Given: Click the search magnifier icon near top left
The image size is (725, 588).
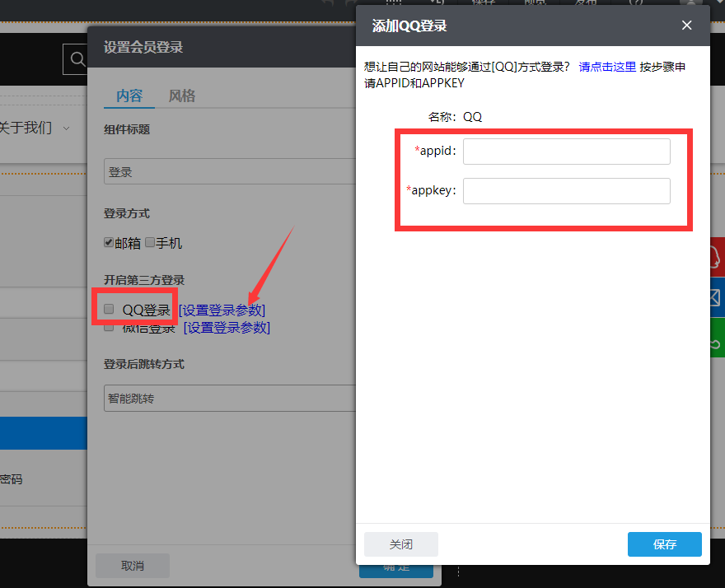Looking at the screenshot, I should [x=77, y=58].
